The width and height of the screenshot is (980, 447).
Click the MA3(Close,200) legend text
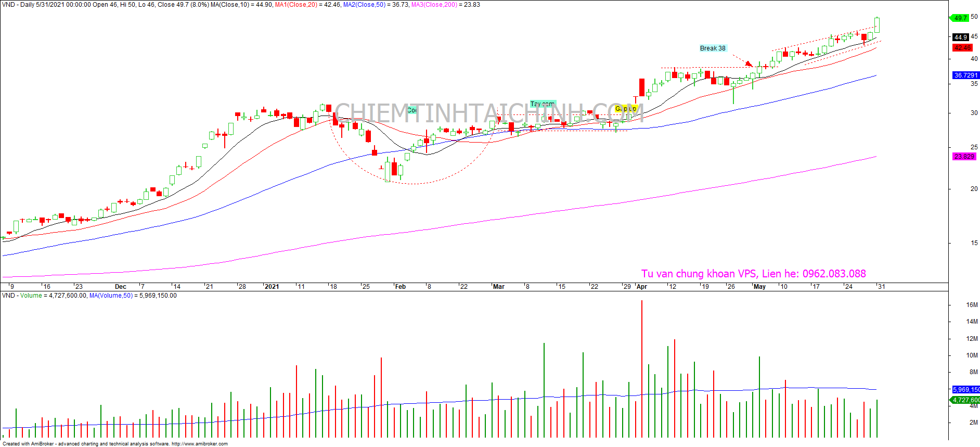(434, 5)
